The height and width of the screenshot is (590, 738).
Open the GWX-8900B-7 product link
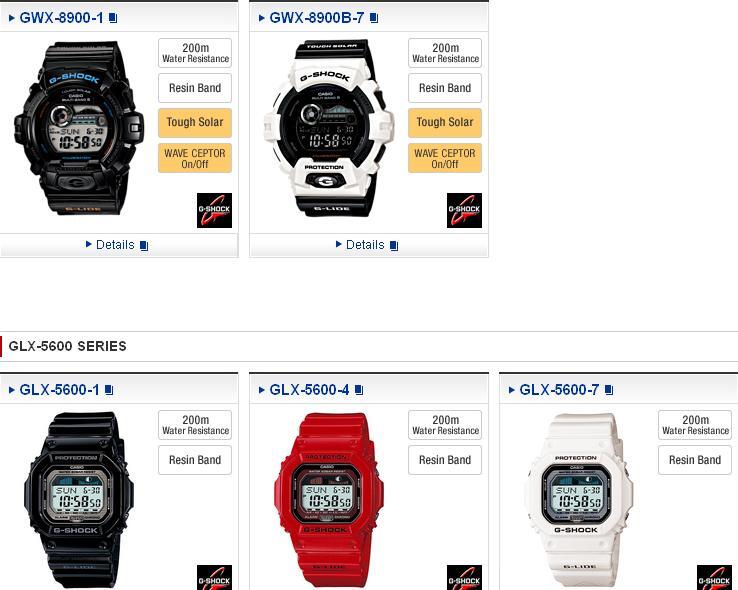pos(316,18)
